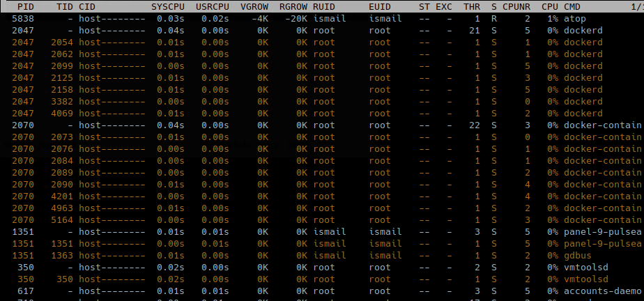Image resolution: width=644 pixels, height=301 pixels.
Task: Select thread TID 3382
Action: pyautogui.click(x=61, y=102)
